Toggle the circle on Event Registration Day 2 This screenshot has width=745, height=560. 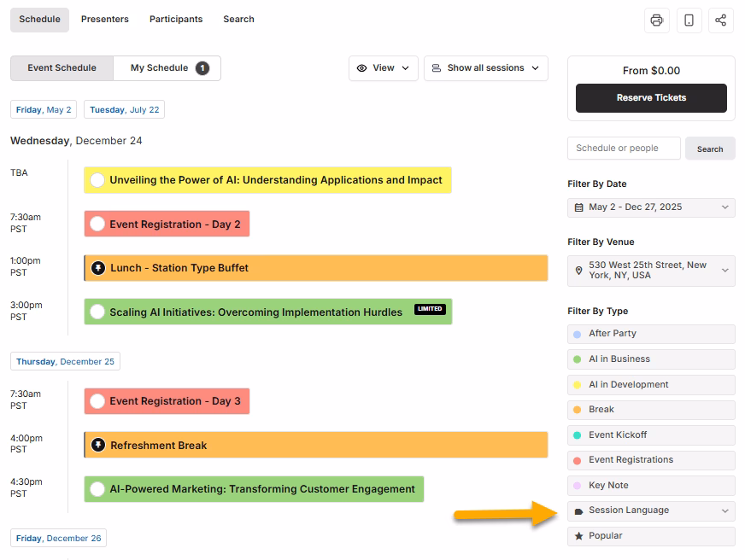click(97, 224)
